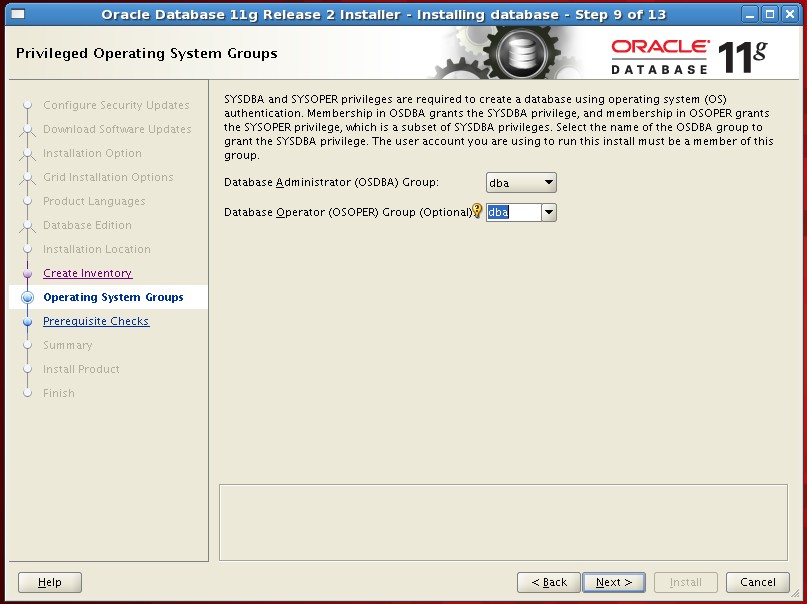The width and height of the screenshot is (807, 604).
Task: Open the window menu icon in title bar
Action: (18, 14)
